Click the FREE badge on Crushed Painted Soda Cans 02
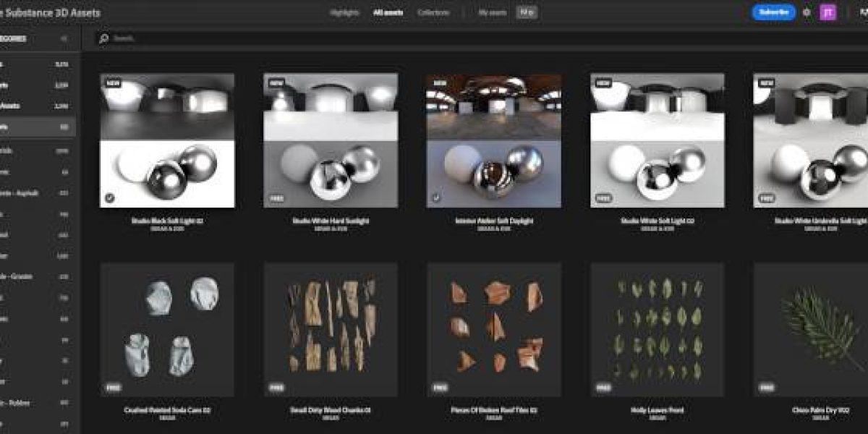 point(114,386)
